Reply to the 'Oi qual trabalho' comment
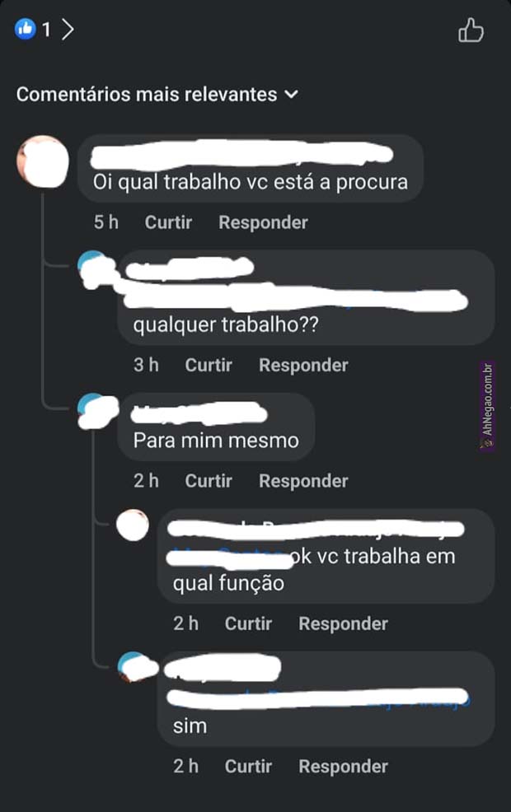Viewport: 511px width, 812px height. (x=263, y=222)
